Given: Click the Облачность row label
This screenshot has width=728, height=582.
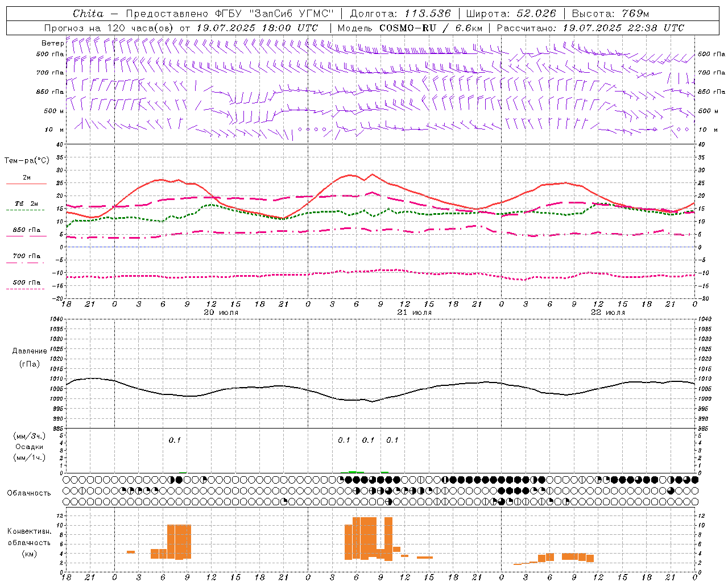Looking at the screenshot, I should [29, 493].
